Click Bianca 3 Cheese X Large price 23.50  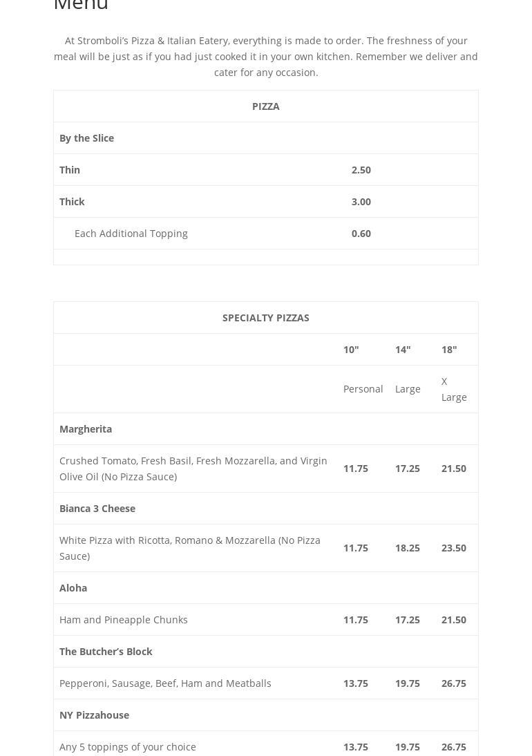(453, 548)
